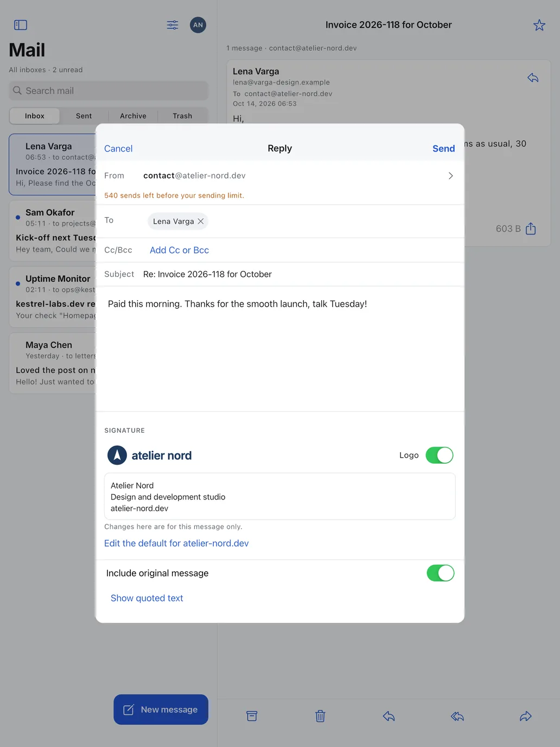The image size is (560, 747).
Task: Turn off Include original message switch
Action: click(x=441, y=573)
